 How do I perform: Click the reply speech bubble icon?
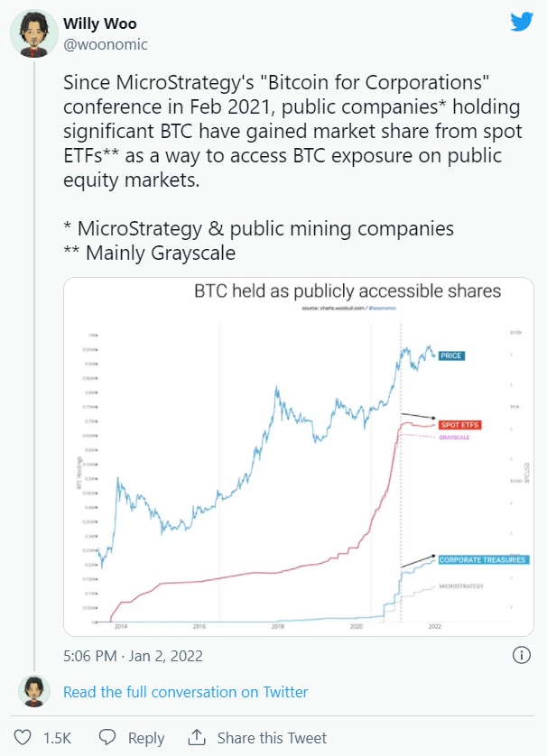tap(107, 737)
